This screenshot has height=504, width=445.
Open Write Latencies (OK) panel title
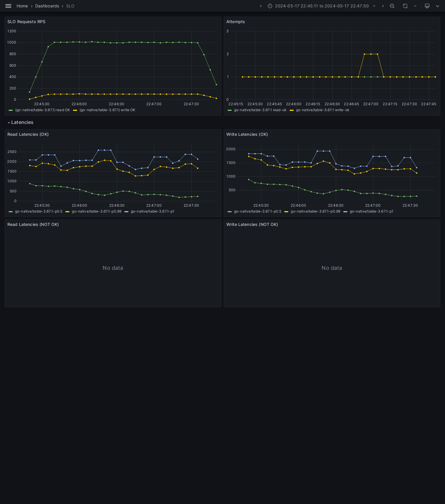[247, 134]
